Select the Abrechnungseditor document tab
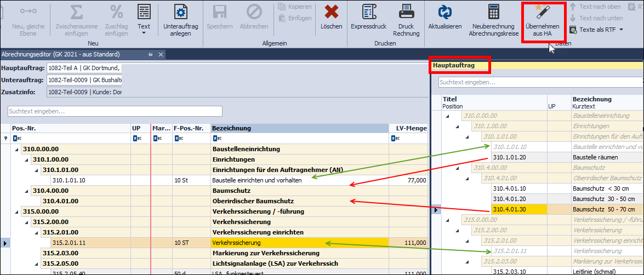Image resolution: width=644 pixels, height=275 pixels. pyautogui.click(x=60, y=55)
